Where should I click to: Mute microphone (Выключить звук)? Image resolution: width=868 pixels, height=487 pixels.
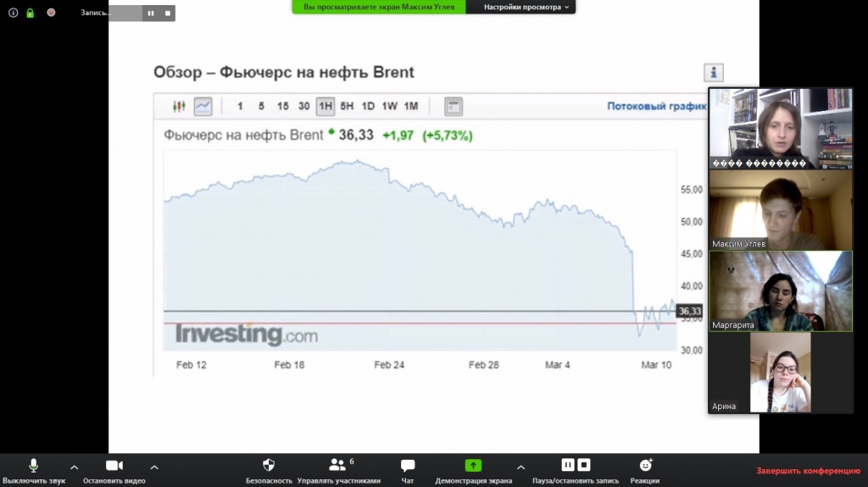coord(34,469)
